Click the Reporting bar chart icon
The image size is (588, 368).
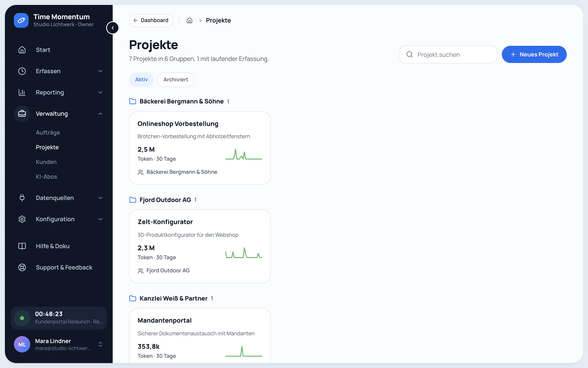22,92
